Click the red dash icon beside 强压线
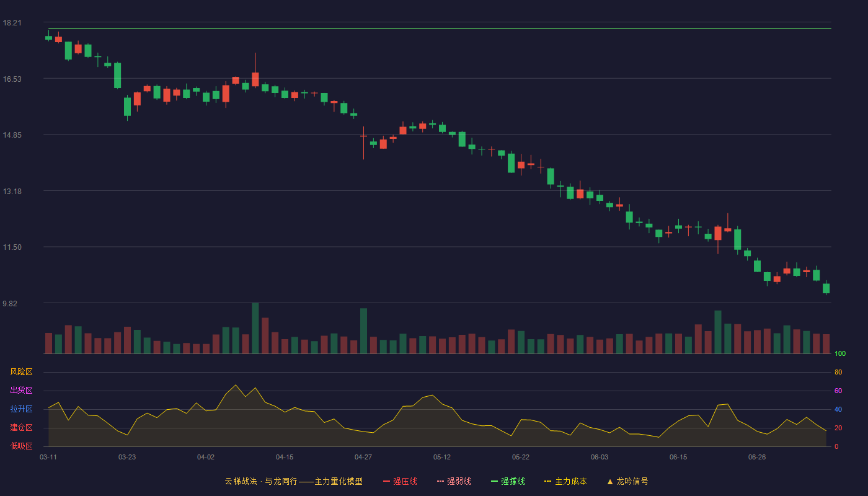The width and height of the screenshot is (868, 496). tap(387, 481)
